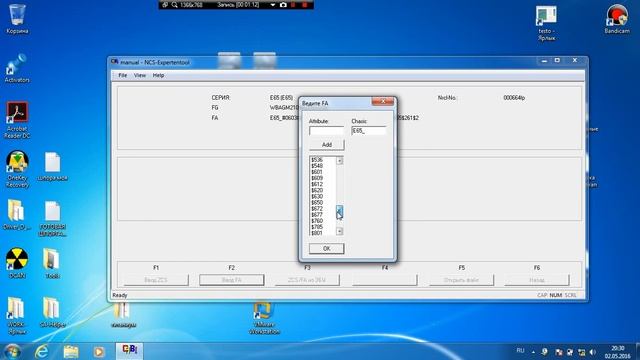640x360 pixels.
Task: Click the recorder bar magnifier icon
Action: pyautogui.click(x=175, y=5)
